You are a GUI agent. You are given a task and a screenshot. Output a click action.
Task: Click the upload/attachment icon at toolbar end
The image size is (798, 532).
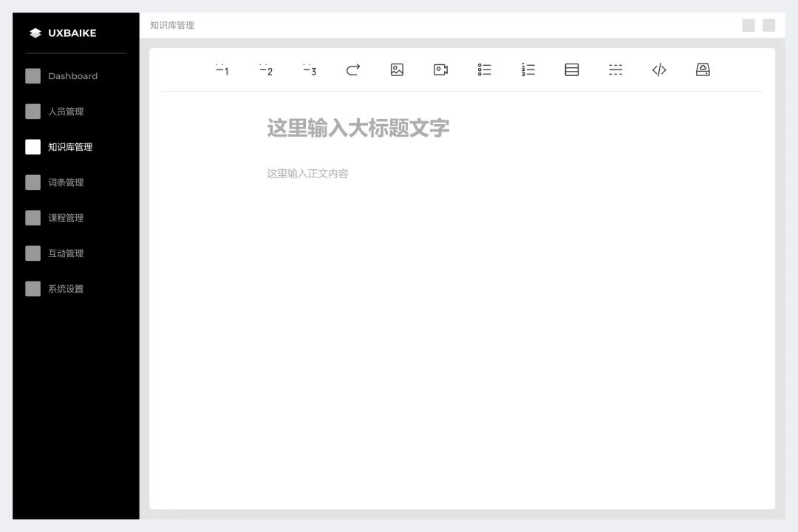pos(703,69)
